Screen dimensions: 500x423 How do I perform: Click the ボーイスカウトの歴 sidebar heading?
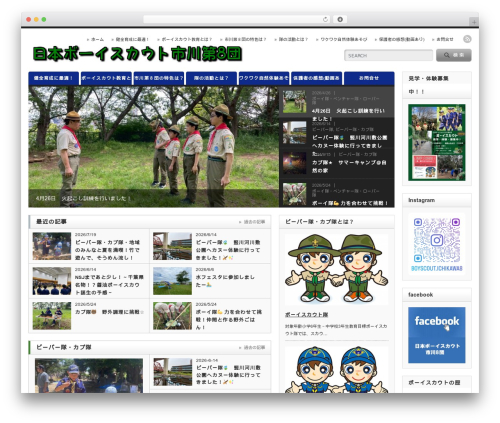pyautogui.click(x=434, y=383)
